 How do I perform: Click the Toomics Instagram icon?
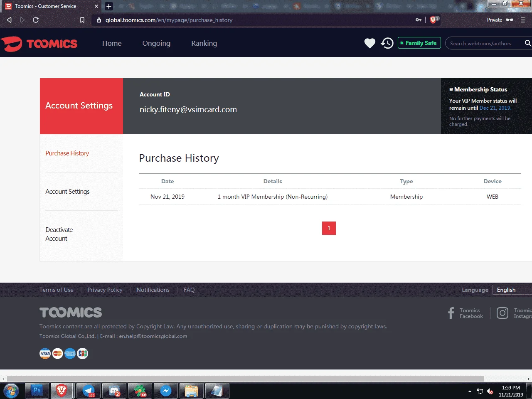coord(502,313)
